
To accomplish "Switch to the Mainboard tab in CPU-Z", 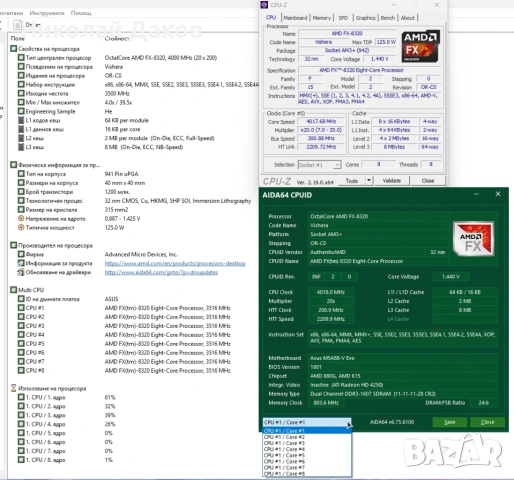I will [x=295, y=18].
